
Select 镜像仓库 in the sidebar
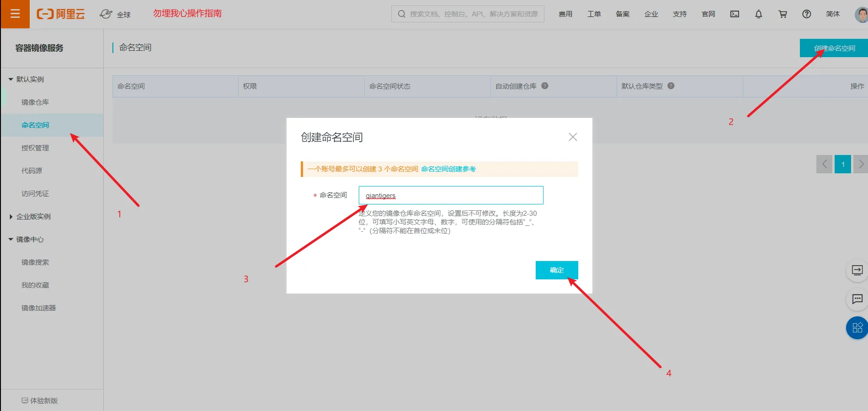35,102
